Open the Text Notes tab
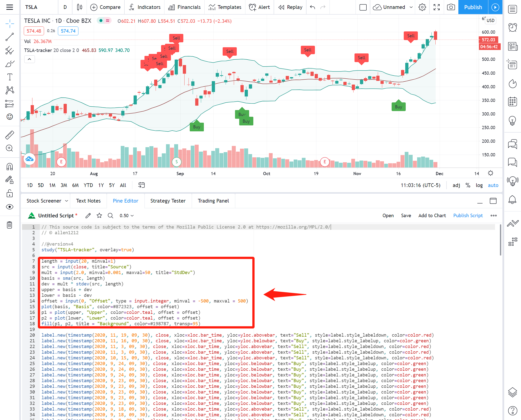 coord(88,201)
